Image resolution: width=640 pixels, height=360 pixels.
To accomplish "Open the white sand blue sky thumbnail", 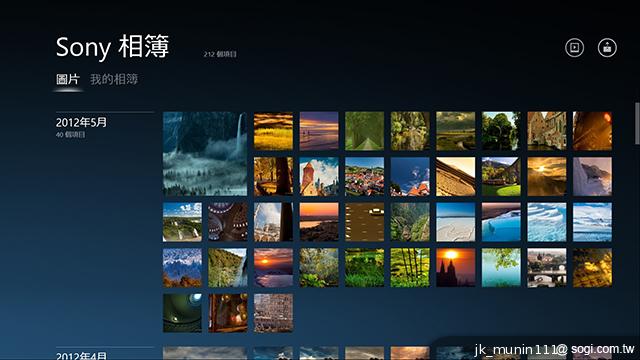I will 456,222.
